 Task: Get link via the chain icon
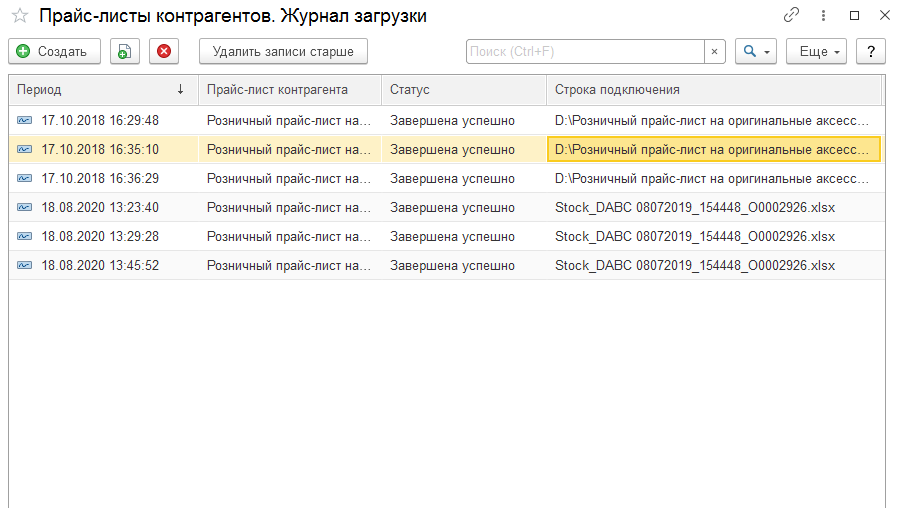point(792,15)
